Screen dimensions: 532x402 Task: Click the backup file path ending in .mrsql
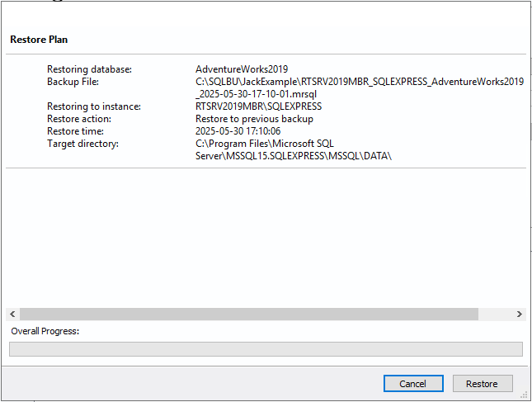coord(360,87)
